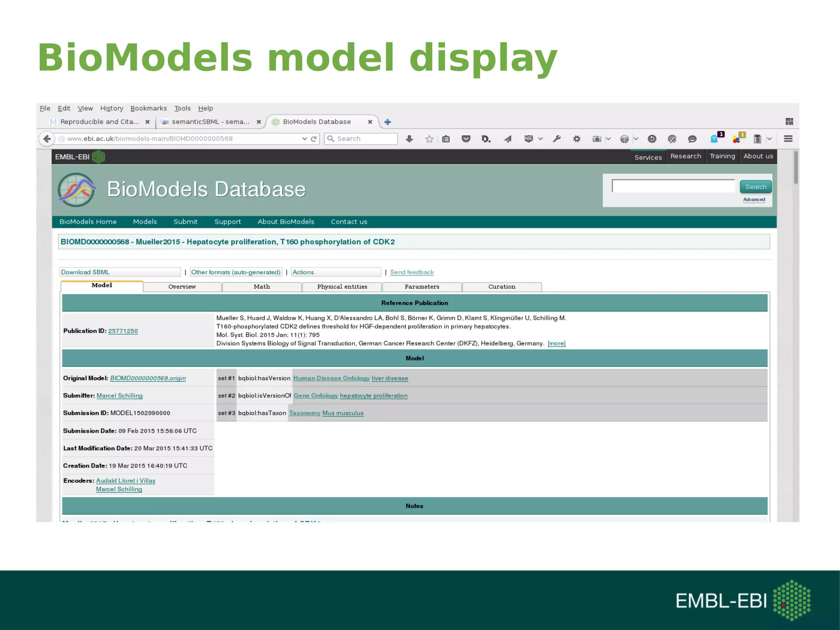Save page to Pocket icon
Viewport: 840px width, 630px height.
pos(466,139)
